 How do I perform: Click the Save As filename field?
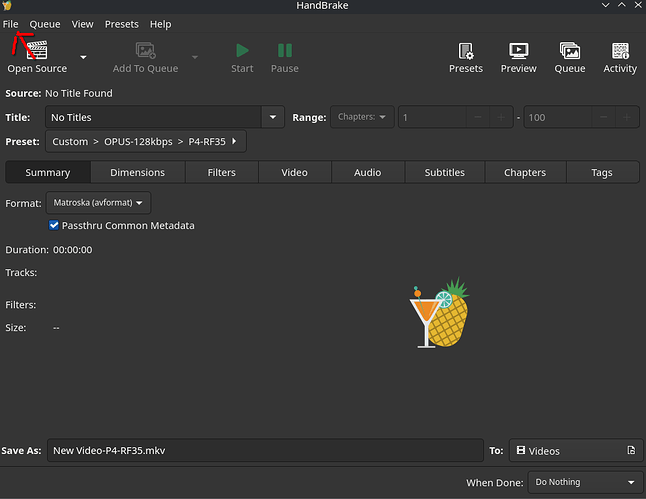click(265, 450)
